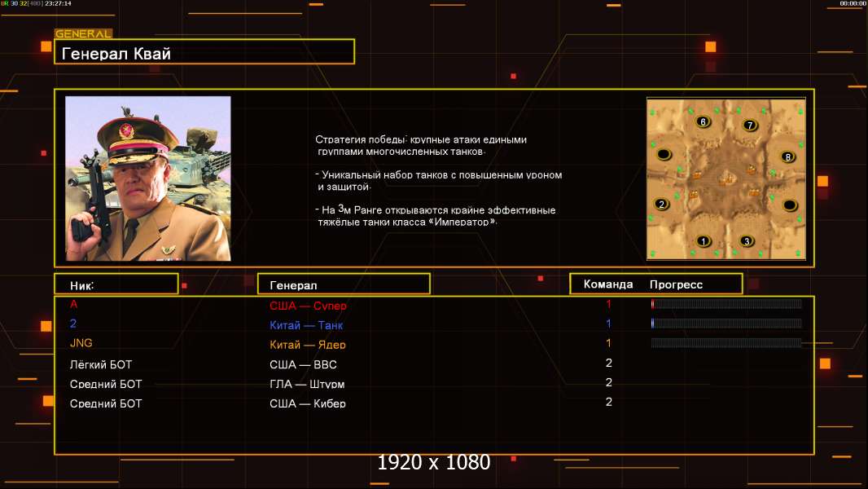
Task: Click the General Kwai portrait image
Action: point(147,178)
